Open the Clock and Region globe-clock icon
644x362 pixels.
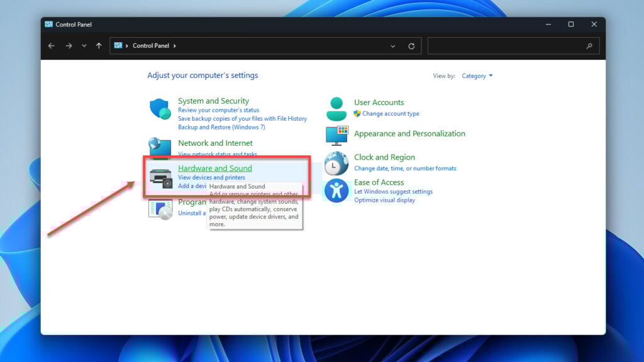tap(336, 163)
